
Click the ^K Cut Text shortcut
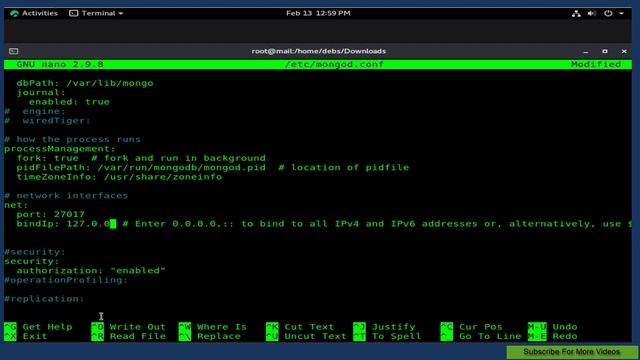[x=300, y=327]
